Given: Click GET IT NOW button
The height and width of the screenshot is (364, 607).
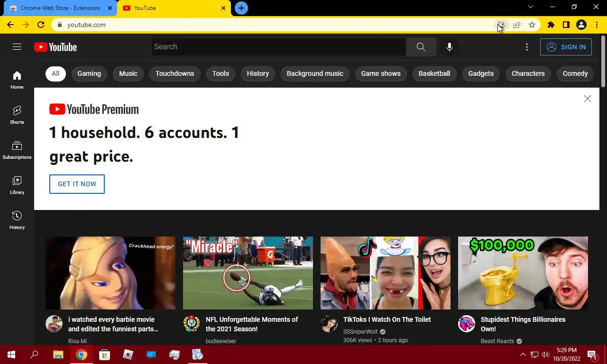Looking at the screenshot, I should [x=77, y=184].
